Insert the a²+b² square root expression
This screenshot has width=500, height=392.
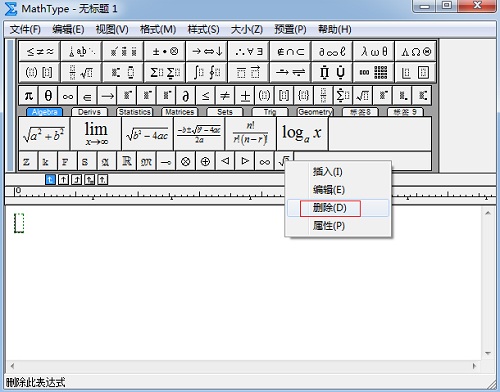(44, 134)
